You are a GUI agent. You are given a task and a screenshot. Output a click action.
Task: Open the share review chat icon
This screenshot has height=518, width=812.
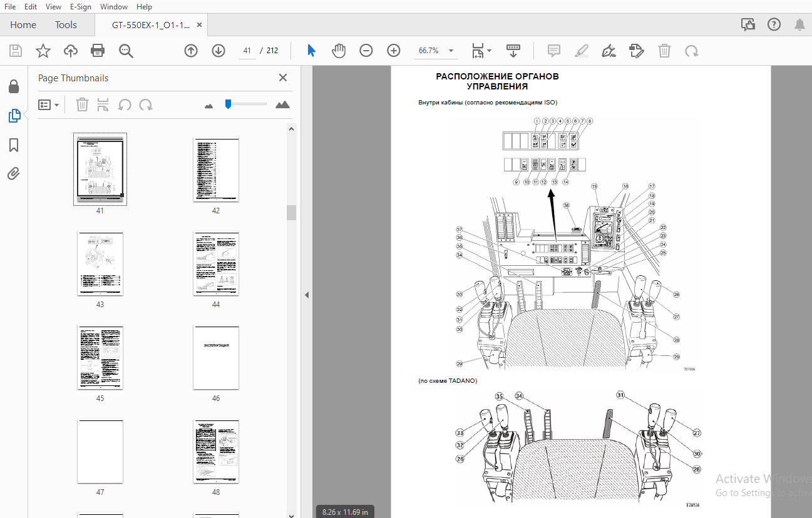point(748,25)
